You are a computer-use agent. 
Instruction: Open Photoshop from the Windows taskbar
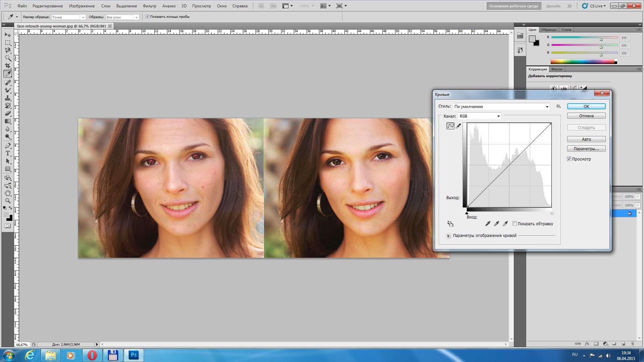(134, 355)
